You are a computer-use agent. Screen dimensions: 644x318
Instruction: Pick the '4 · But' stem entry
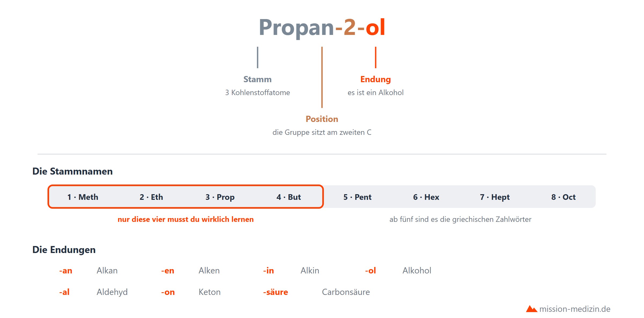tap(289, 197)
